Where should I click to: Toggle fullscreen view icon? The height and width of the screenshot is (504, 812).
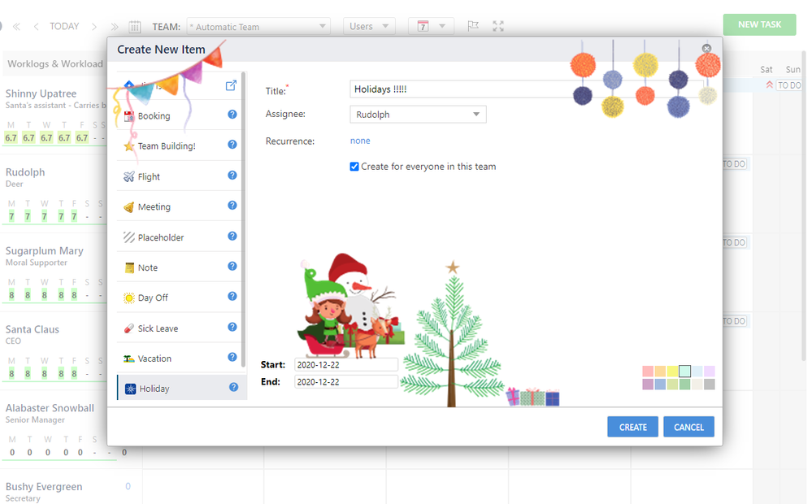tap(498, 26)
